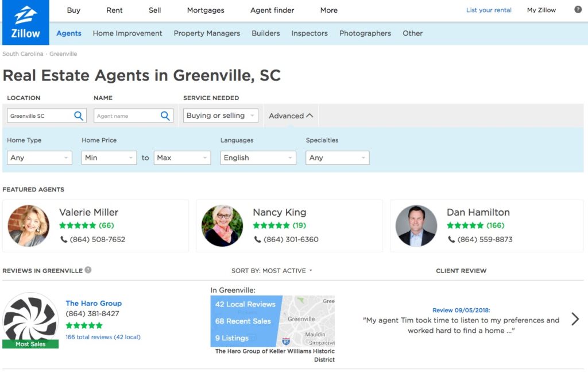Open The Haro Group profile link
The width and height of the screenshot is (588, 372).
[94, 303]
